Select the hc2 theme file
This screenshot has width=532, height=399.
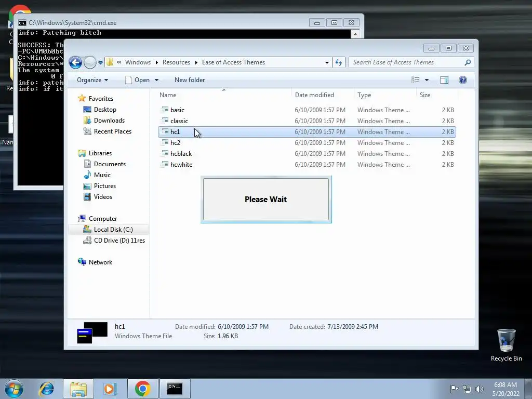point(307,142)
